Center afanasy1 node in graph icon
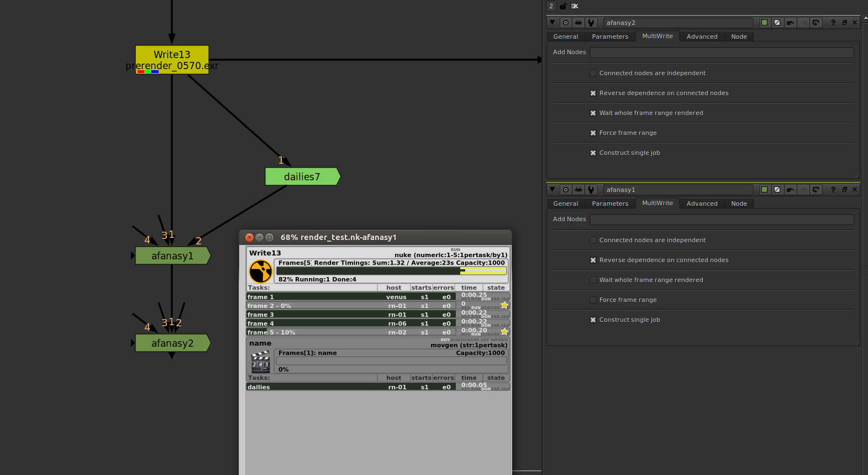This screenshot has width=868, height=475. pos(566,190)
